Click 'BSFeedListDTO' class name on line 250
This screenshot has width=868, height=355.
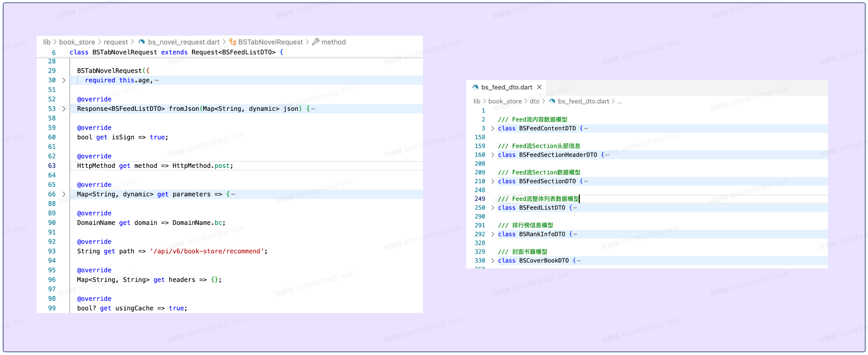(x=542, y=208)
